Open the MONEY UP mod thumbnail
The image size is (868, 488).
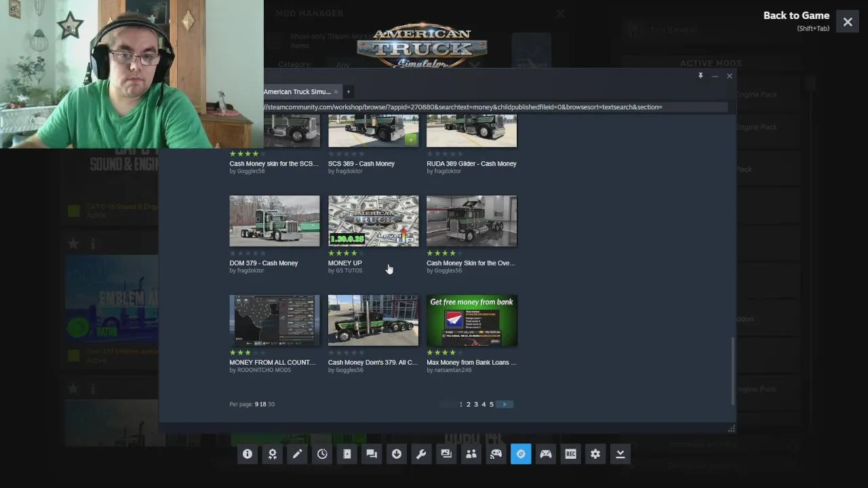click(x=373, y=221)
